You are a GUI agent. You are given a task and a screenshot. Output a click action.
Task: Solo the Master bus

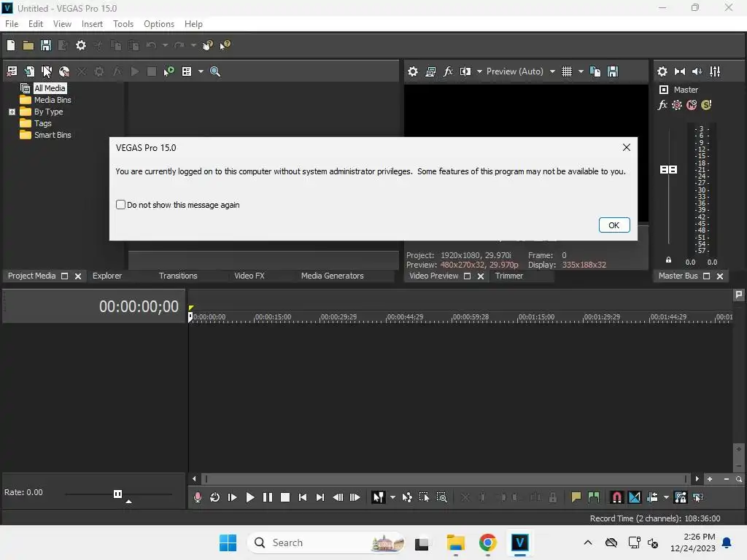click(706, 105)
